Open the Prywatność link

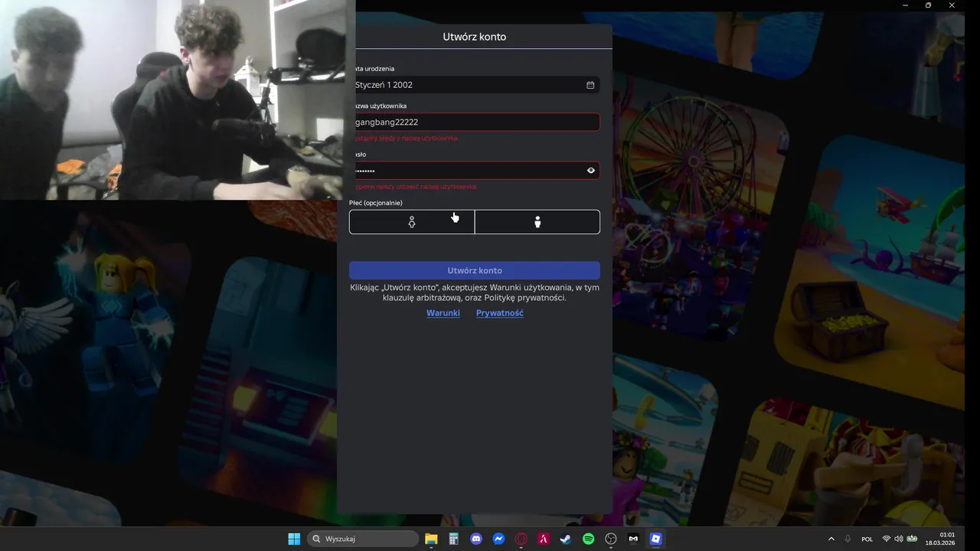point(500,313)
